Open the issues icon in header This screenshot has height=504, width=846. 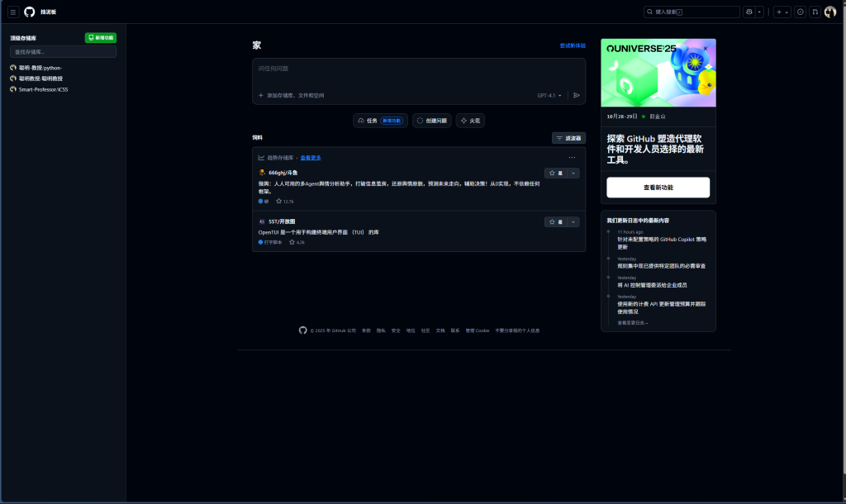coord(800,12)
